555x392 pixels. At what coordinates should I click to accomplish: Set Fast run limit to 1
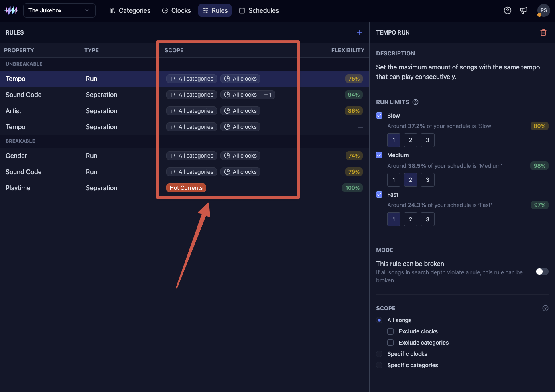394,219
